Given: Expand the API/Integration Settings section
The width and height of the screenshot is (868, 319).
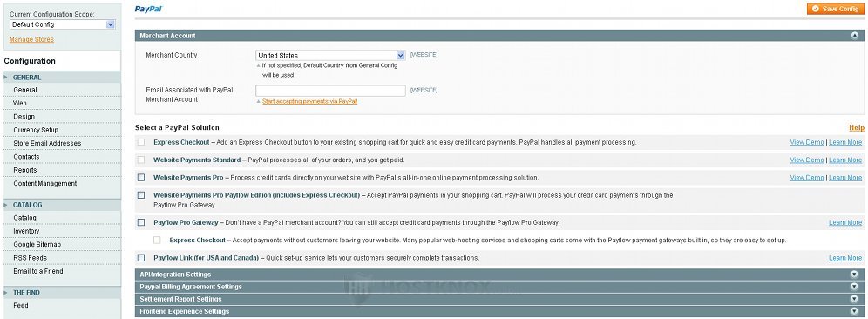Looking at the screenshot, I should point(499,275).
